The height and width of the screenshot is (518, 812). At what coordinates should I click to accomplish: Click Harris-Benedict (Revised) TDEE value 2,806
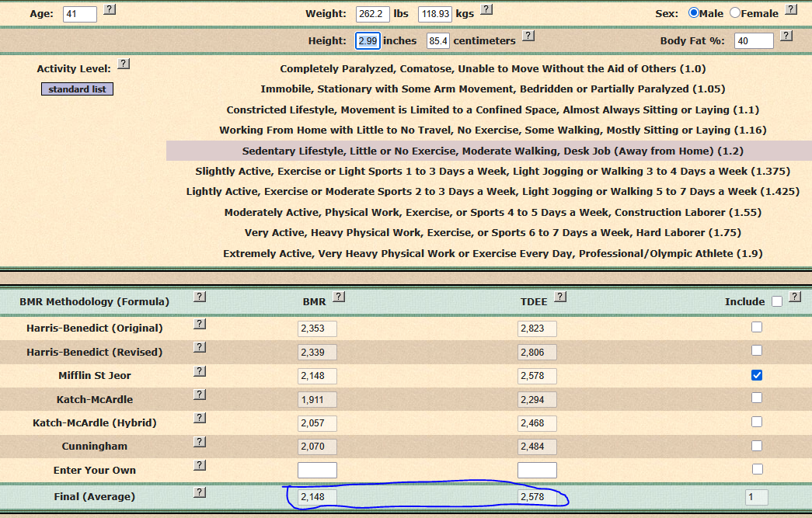537,353
